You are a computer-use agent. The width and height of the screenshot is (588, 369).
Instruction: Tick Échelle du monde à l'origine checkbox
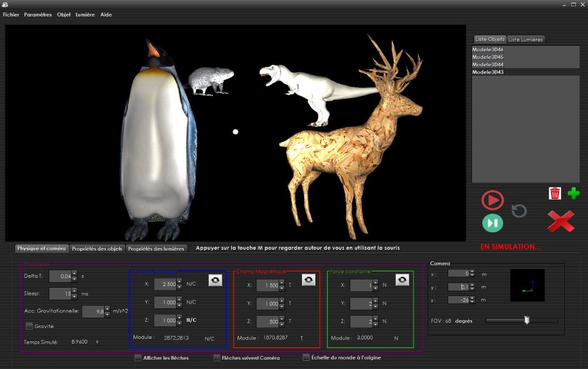(x=306, y=358)
